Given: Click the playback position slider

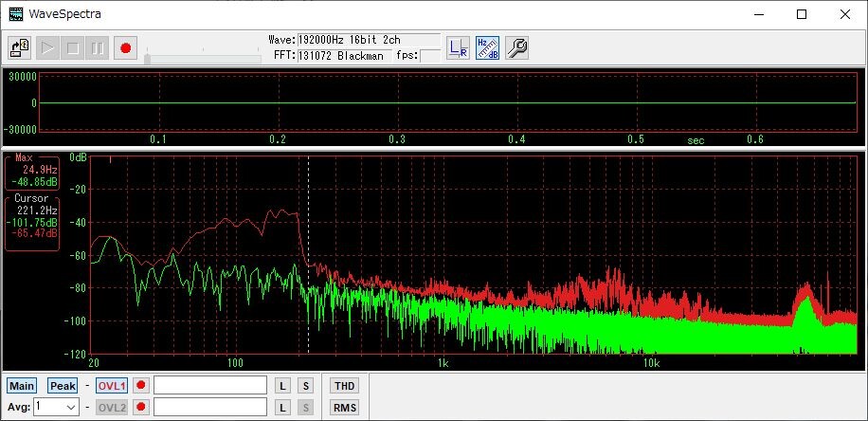Looking at the screenshot, I should coord(203,58).
